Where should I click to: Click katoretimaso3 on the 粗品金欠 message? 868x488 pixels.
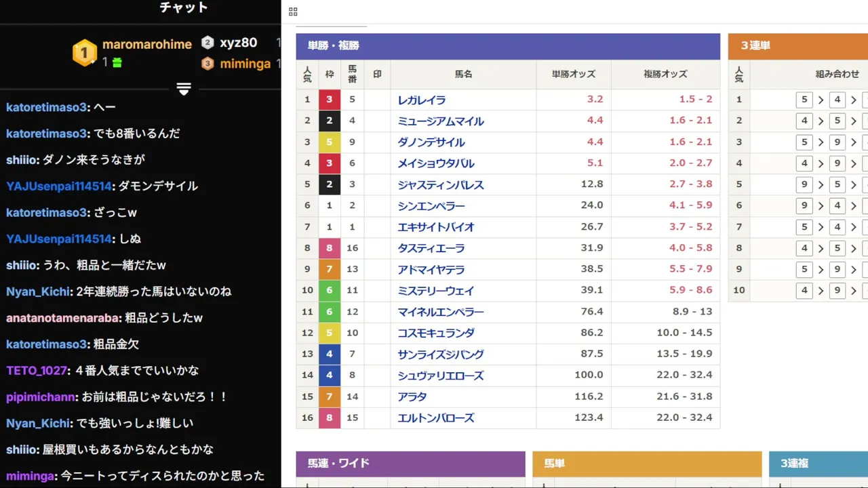coord(47,344)
